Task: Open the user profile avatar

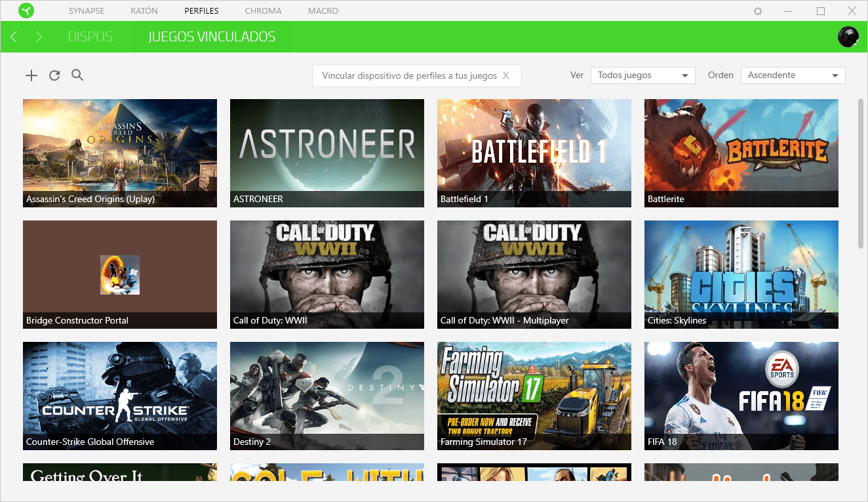Action: point(848,37)
